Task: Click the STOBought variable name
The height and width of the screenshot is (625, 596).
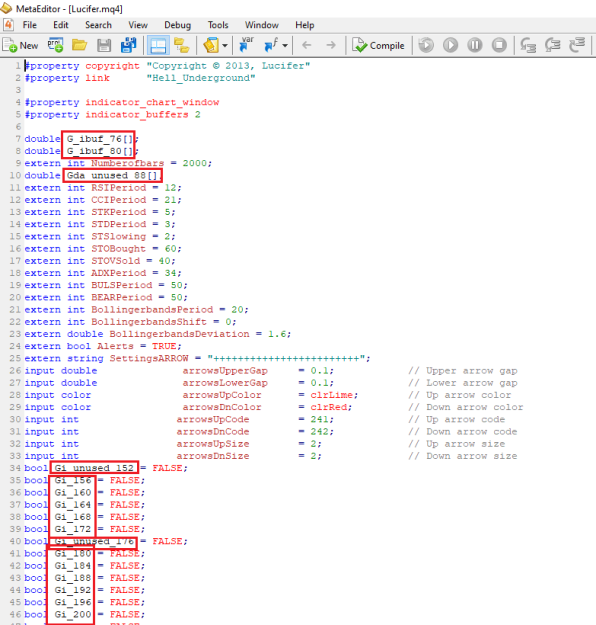Action: (118, 249)
